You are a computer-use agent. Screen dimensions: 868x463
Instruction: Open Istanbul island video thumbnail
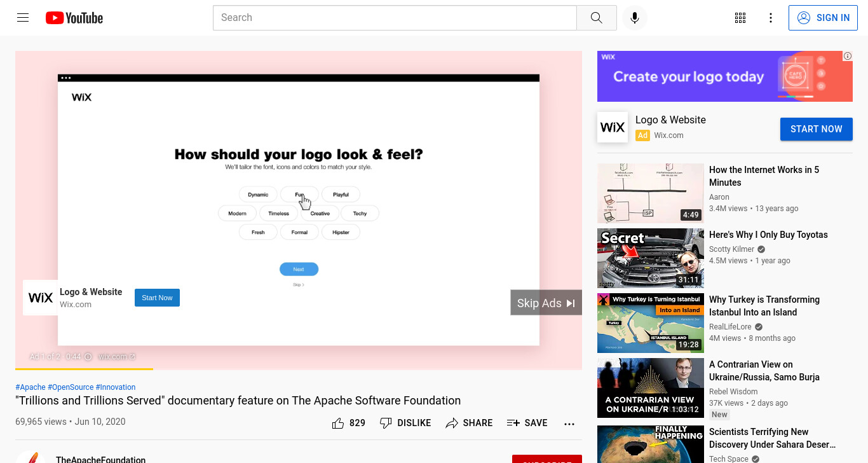pyautogui.click(x=651, y=323)
